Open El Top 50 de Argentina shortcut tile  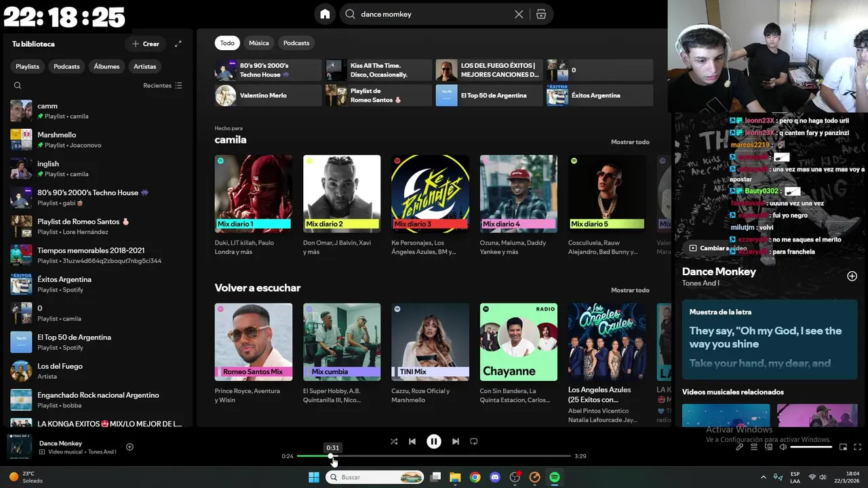tap(489, 95)
